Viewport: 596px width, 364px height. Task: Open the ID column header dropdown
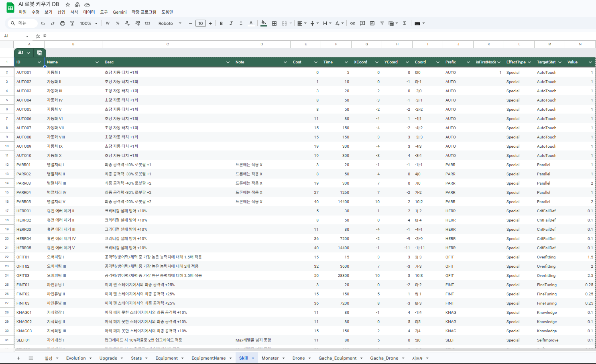point(39,62)
